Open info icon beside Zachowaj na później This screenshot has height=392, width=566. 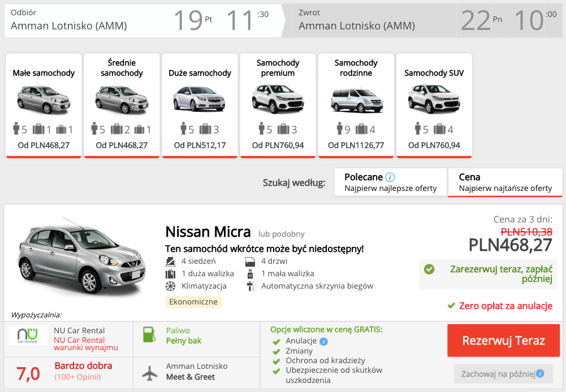point(540,373)
